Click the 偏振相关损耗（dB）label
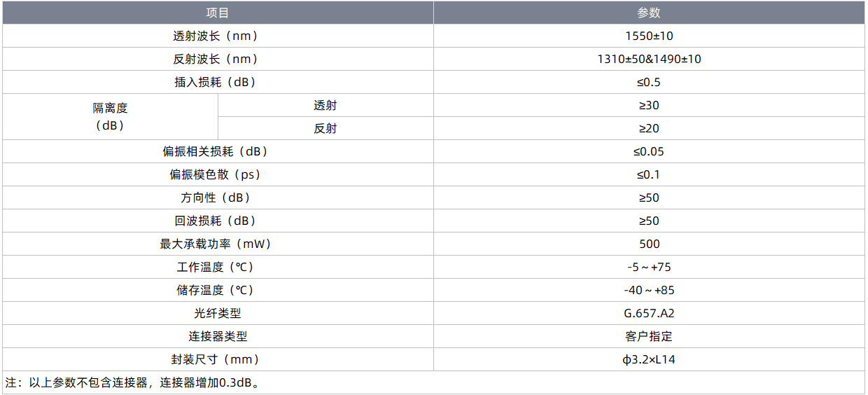Viewport: 868px width, 395px height. 218,151
